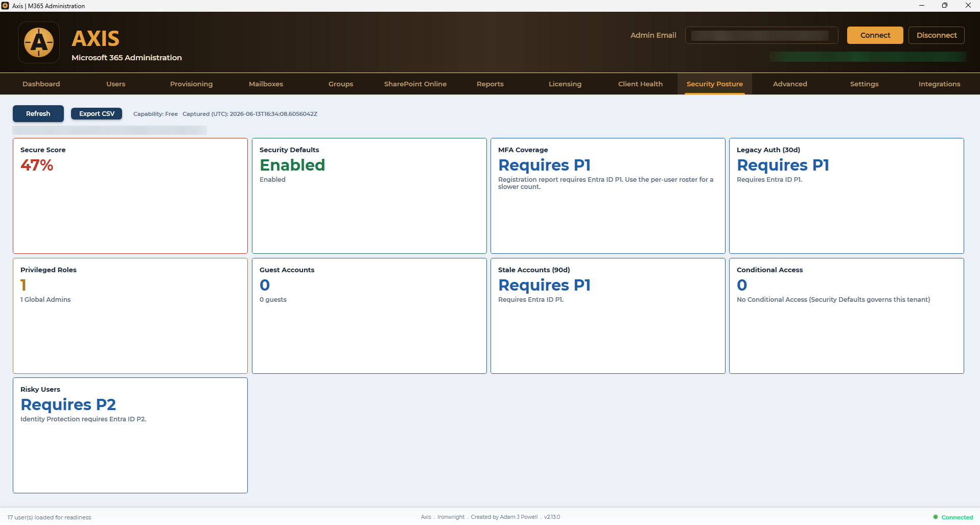This screenshot has width=980, height=525.
Task: Select the Integrations tab
Action: (x=939, y=84)
